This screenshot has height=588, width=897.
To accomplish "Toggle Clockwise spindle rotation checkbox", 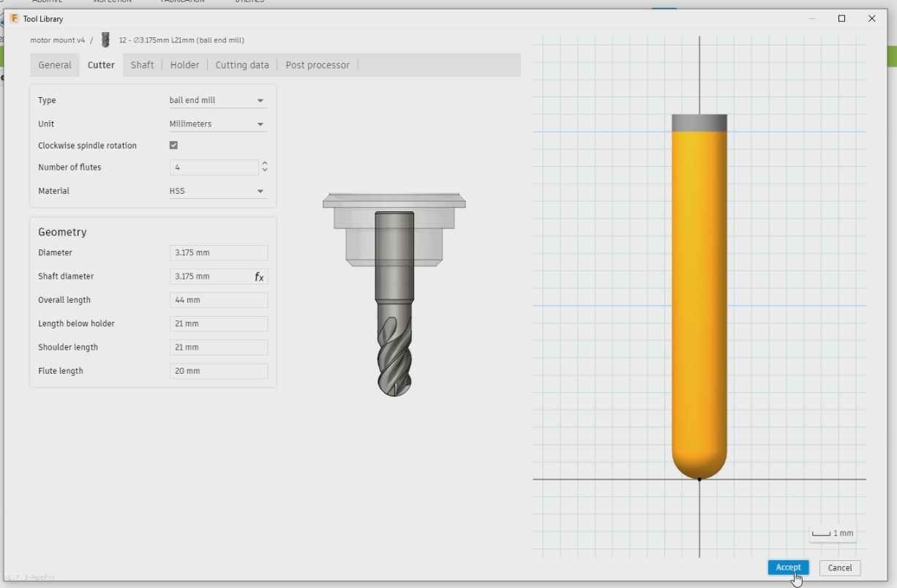I will [x=173, y=146].
